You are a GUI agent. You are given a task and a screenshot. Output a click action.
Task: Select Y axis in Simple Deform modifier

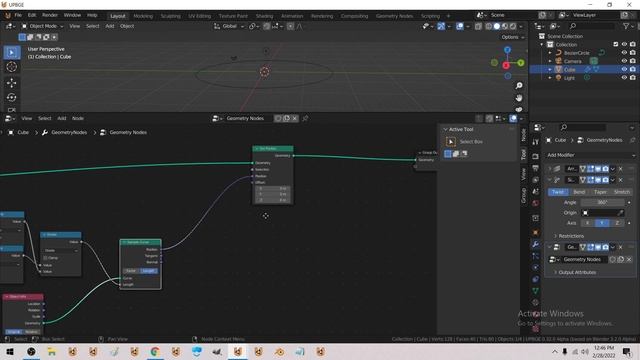[x=602, y=223]
